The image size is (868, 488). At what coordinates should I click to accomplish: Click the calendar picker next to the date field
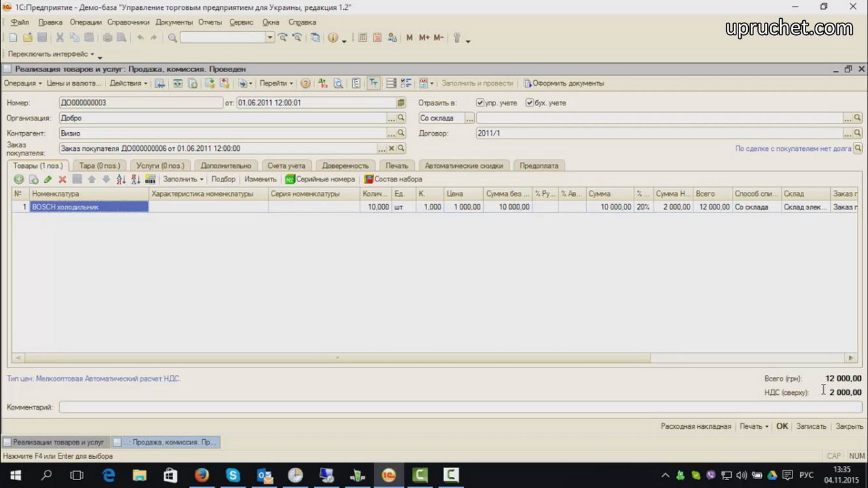(x=401, y=103)
